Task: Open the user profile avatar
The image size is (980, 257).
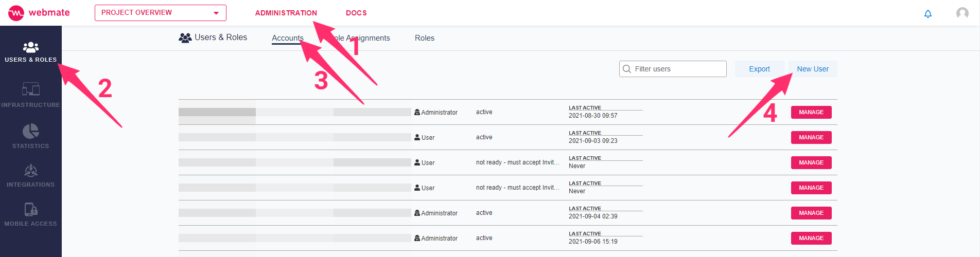Action: tap(962, 13)
